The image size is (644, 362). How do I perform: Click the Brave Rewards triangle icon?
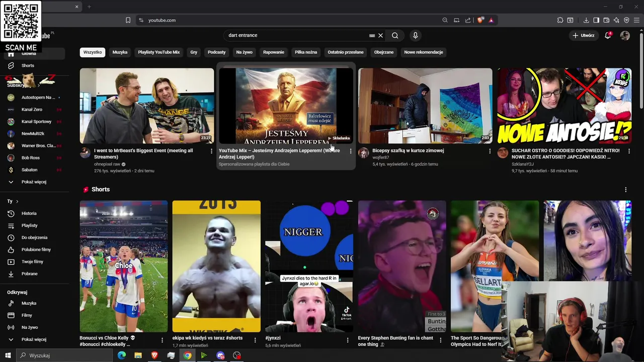pos(491,20)
